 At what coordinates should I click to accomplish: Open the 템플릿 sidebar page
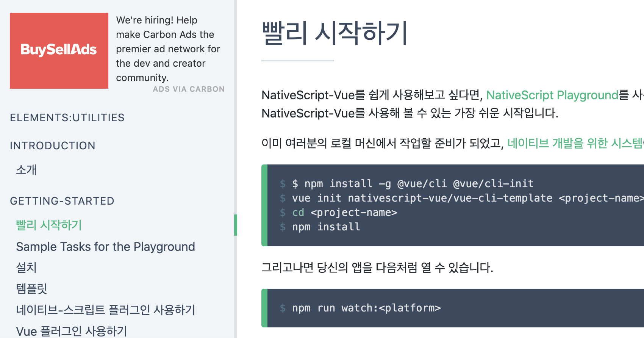pos(31,289)
